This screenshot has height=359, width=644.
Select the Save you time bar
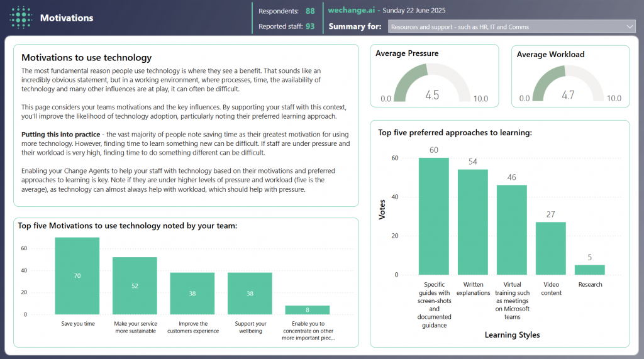pos(77,276)
